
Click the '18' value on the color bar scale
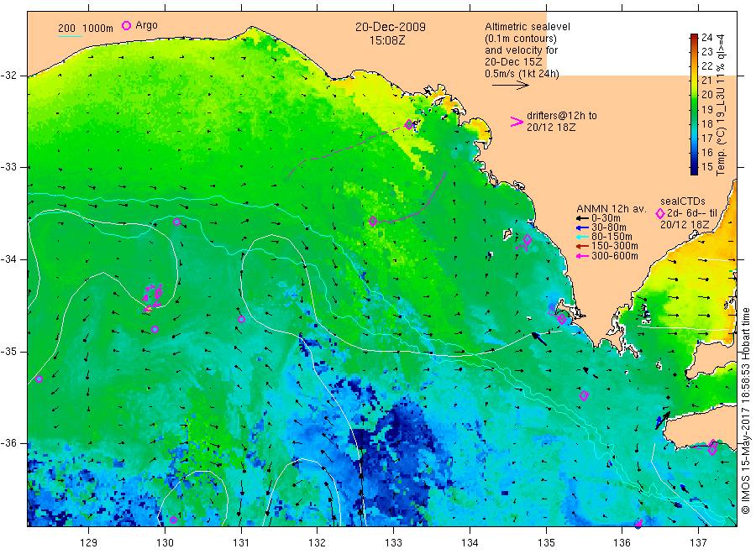tap(706, 123)
